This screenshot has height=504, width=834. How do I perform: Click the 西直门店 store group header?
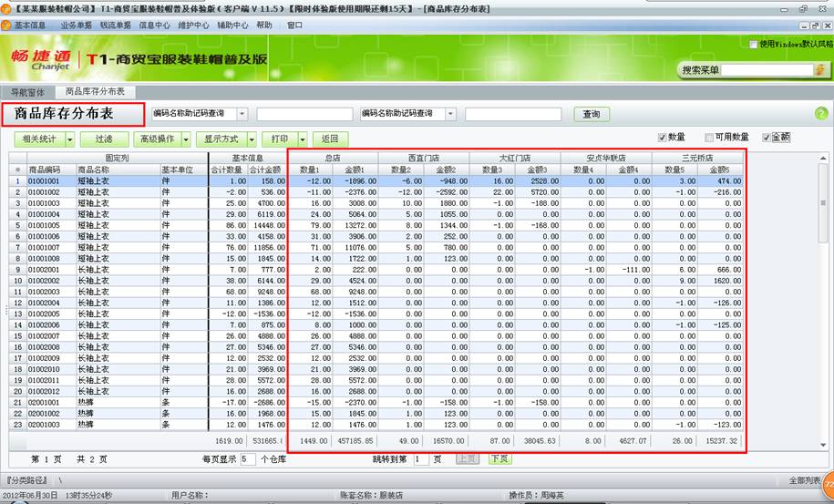coord(424,158)
